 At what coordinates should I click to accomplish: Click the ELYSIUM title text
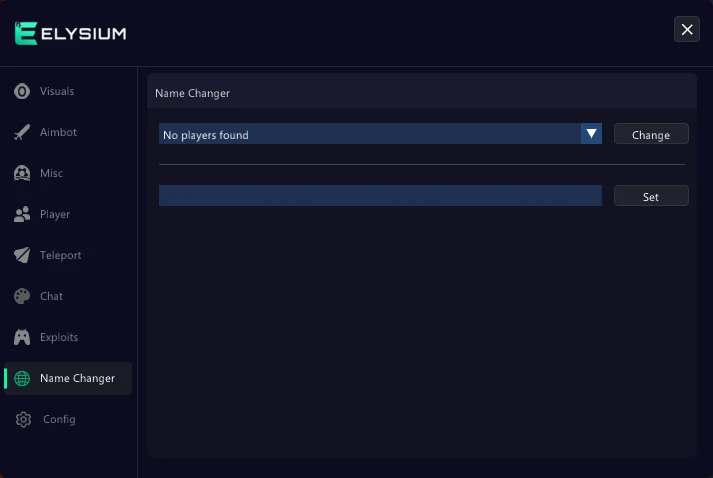click(x=84, y=34)
